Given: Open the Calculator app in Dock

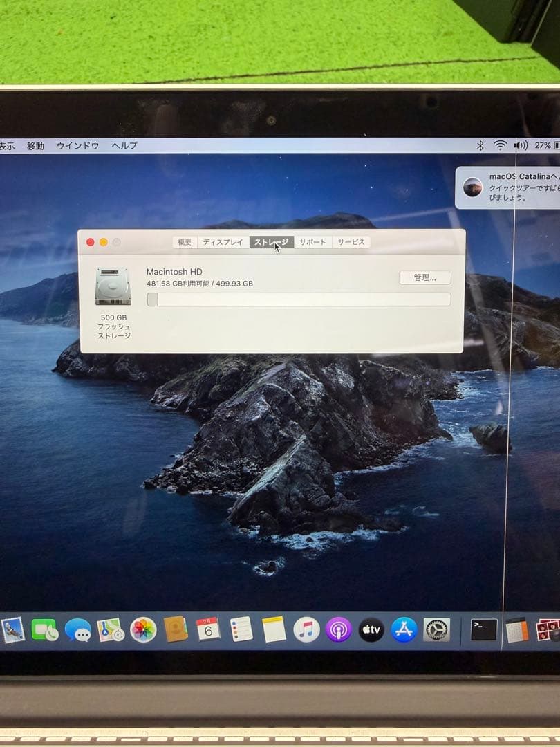Looking at the screenshot, I should 516,630.
